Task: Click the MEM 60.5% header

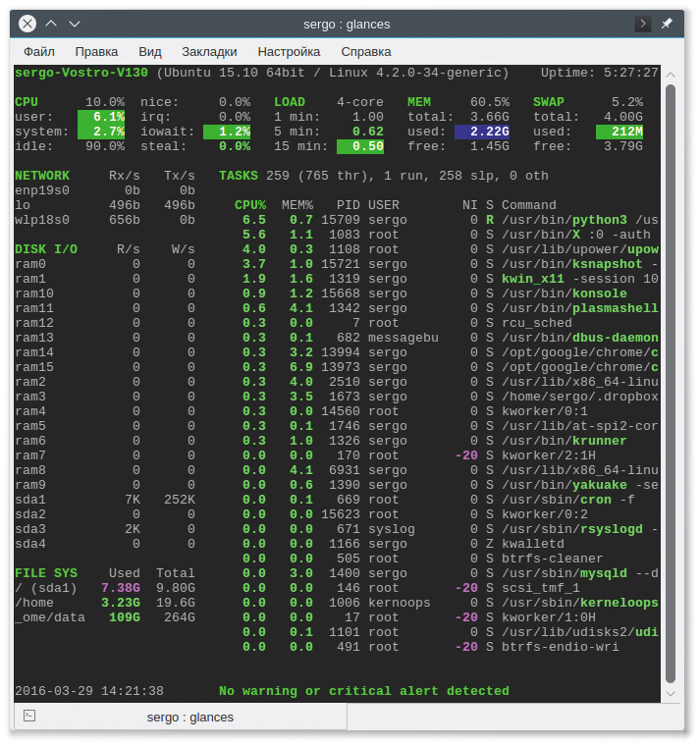Action: [458, 102]
